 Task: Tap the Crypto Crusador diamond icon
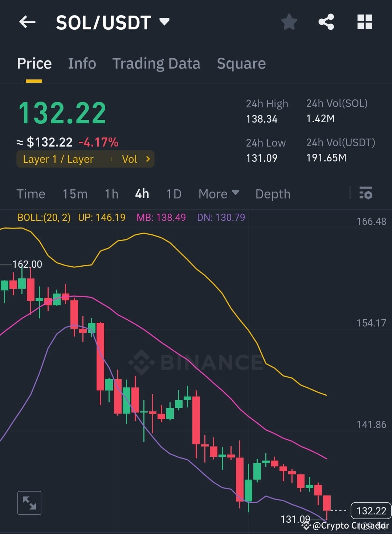pos(306,525)
